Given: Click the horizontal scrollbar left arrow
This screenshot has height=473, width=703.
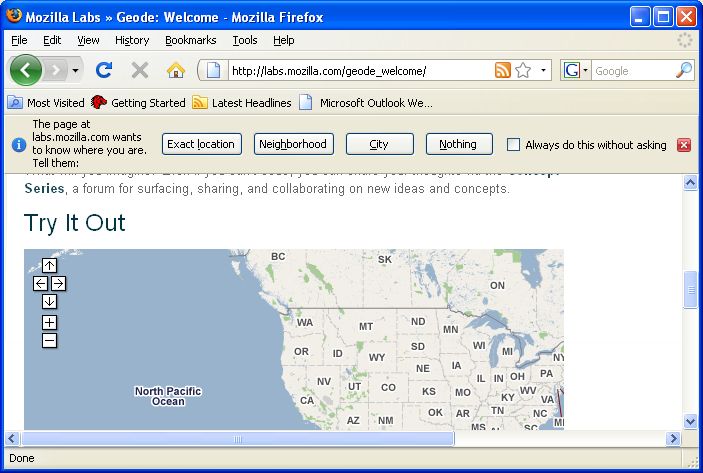Looking at the screenshot, I should (x=13, y=438).
